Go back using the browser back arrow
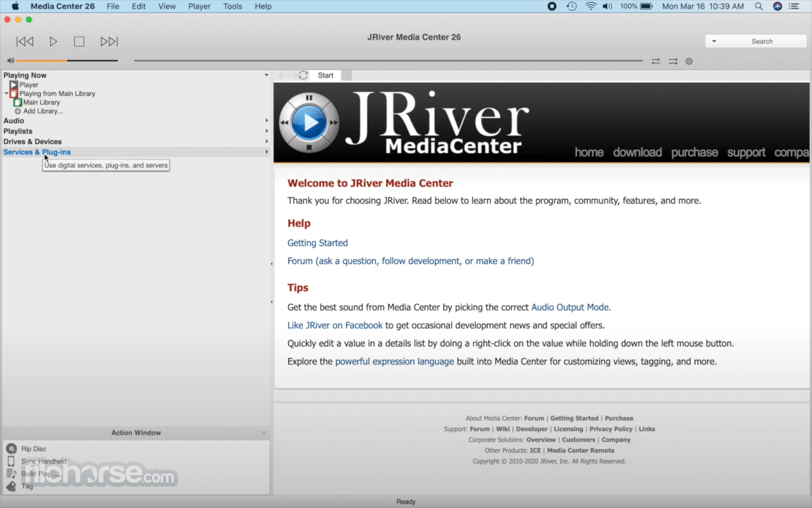The image size is (812, 508). (x=282, y=75)
